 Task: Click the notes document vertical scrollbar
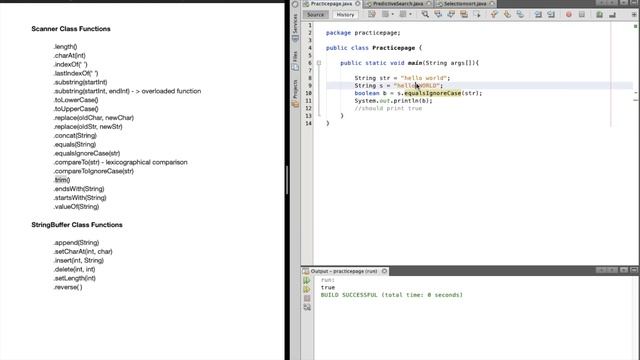287,180
